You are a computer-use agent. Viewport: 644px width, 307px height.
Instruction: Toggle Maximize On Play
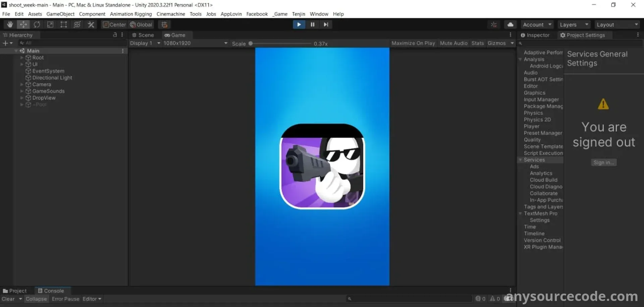coord(413,43)
